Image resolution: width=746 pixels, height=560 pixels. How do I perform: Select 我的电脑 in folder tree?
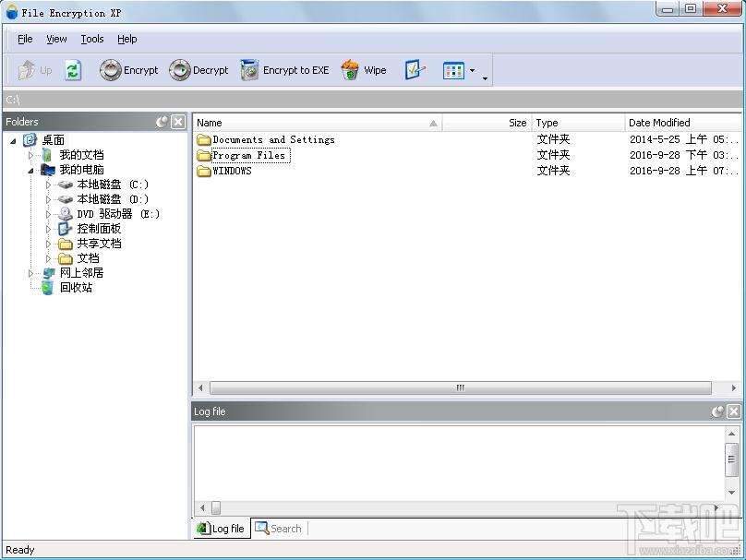(x=81, y=169)
